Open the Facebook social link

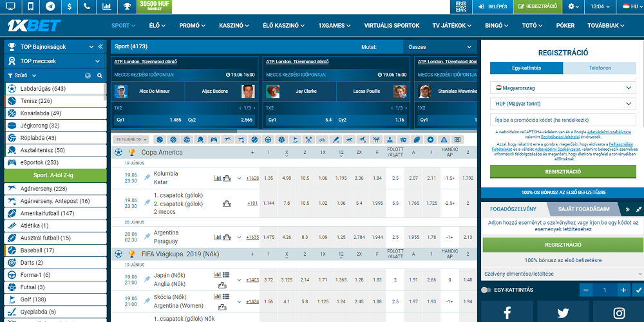coord(507,312)
